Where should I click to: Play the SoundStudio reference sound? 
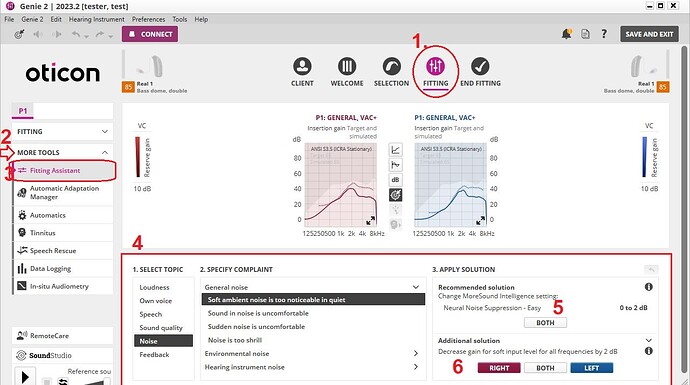25,377
